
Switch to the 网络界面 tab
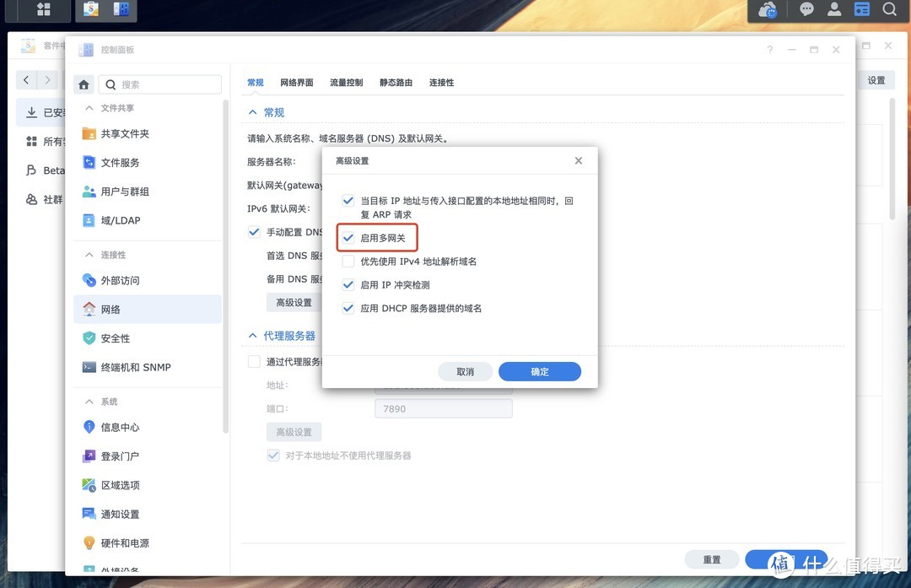tap(298, 83)
